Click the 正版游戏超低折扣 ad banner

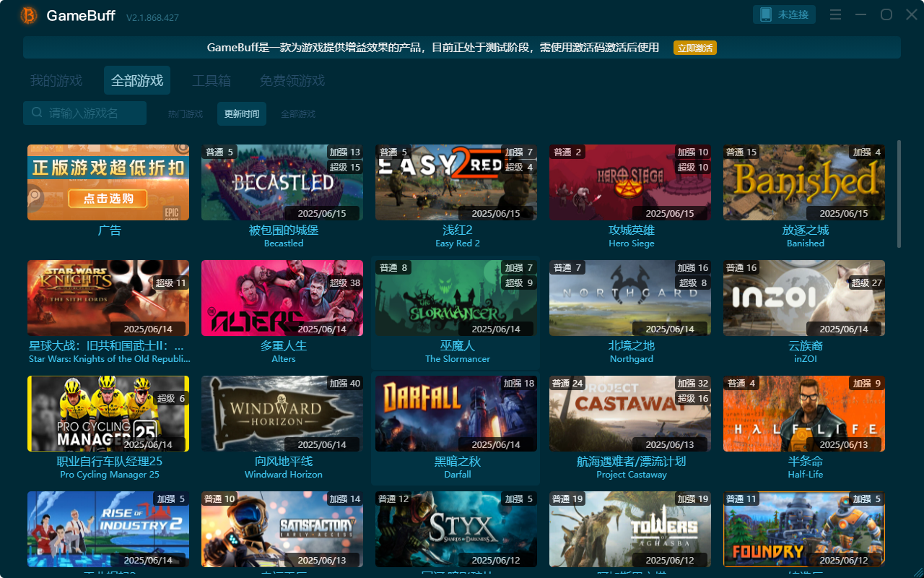pos(108,182)
